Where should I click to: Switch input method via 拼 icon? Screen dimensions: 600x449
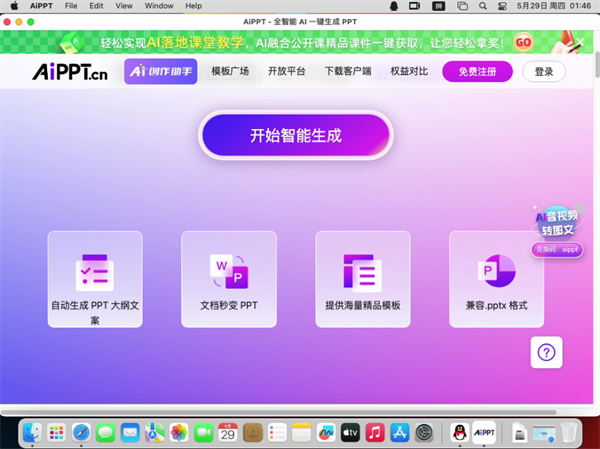coord(439,6)
